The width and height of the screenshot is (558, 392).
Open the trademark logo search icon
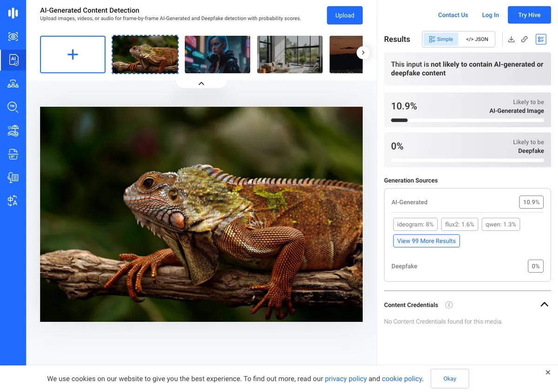click(13, 107)
